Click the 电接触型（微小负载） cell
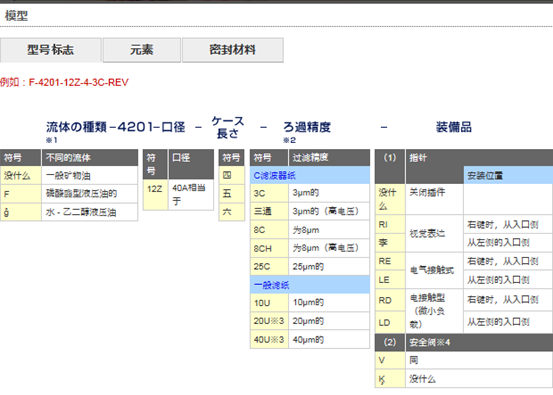This screenshot has width=553, height=395. point(434,311)
